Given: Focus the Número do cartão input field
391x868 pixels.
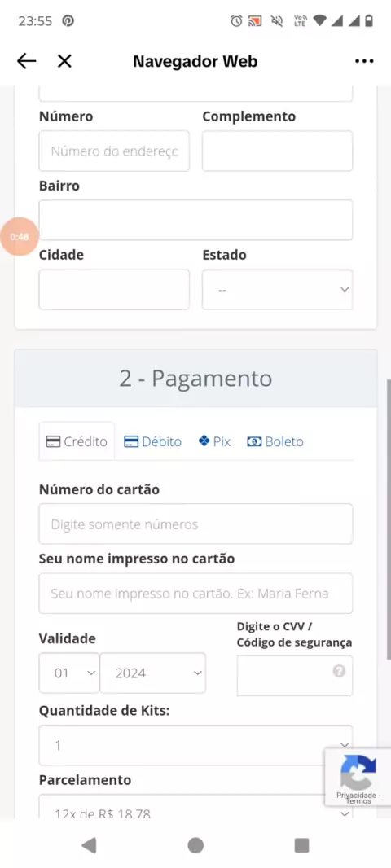Looking at the screenshot, I should pyautogui.click(x=195, y=524).
